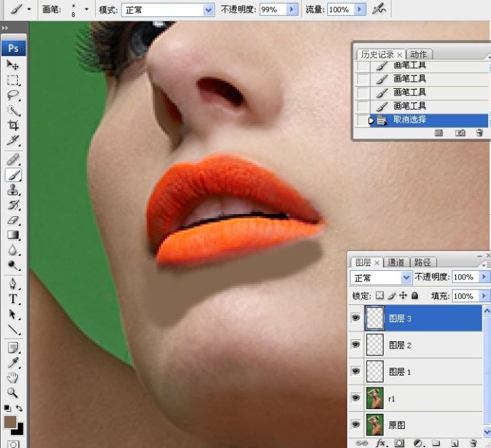Toggle lock all
Screen dimensions: 491x448
[x=415, y=295]
